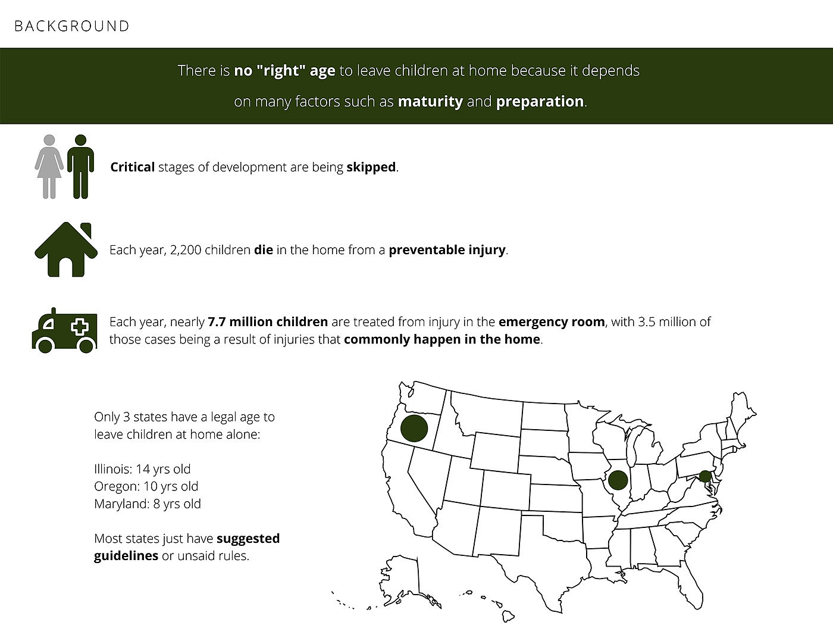Click the bold 'preventable injury' text
This screenshot has width=833, height=644.
tap(447, 250)
